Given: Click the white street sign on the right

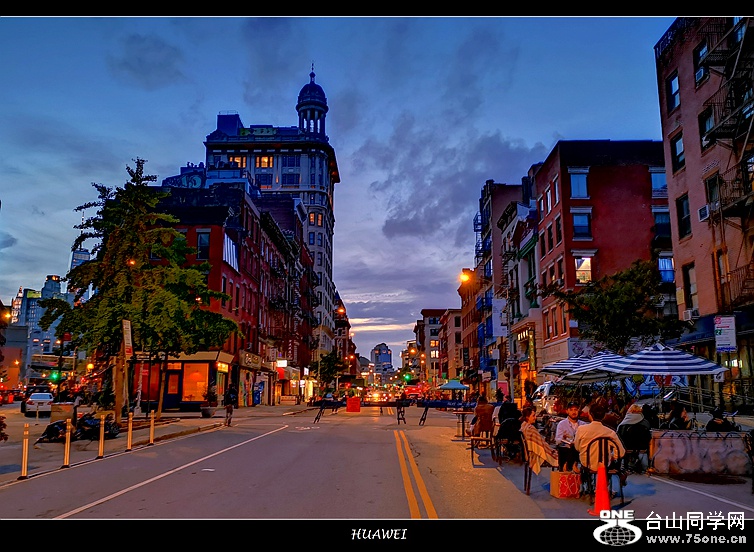Looking at the screenshot, I should pos(725,333).
